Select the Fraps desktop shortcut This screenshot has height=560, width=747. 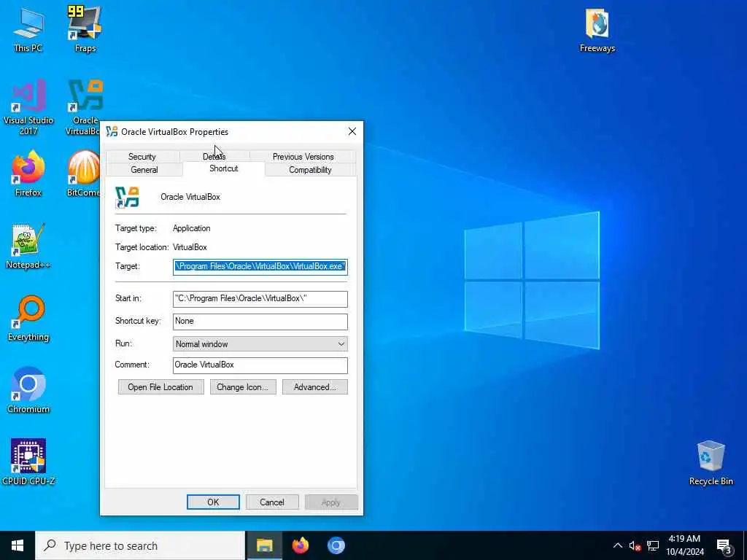pyautogui.click(x=85, y=31)
